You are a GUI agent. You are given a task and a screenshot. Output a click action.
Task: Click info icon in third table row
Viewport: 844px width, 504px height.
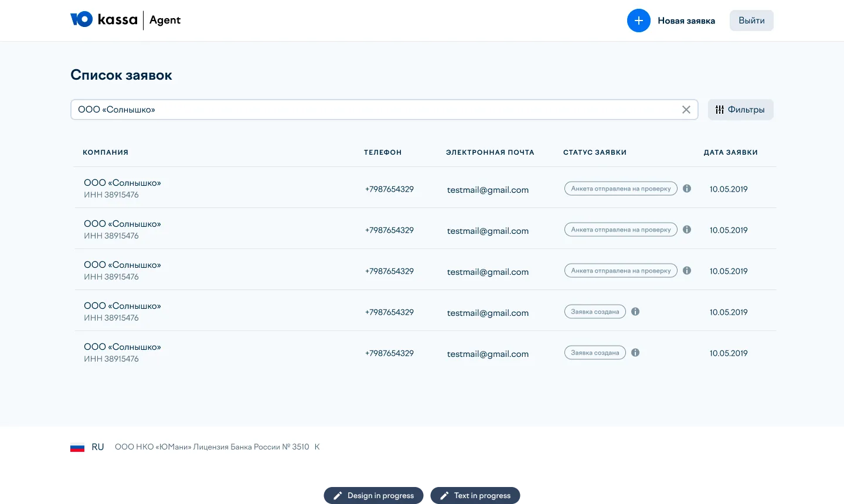tap(687, 271)
